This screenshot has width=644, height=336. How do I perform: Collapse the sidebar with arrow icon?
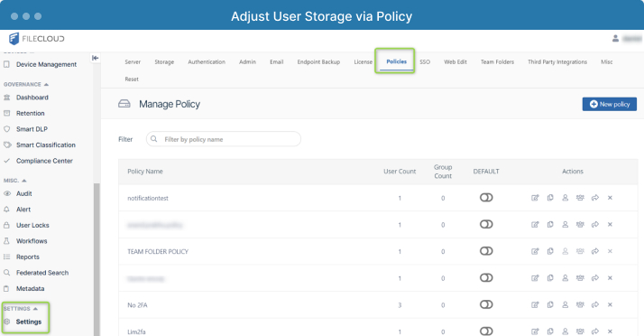(96, 58)
